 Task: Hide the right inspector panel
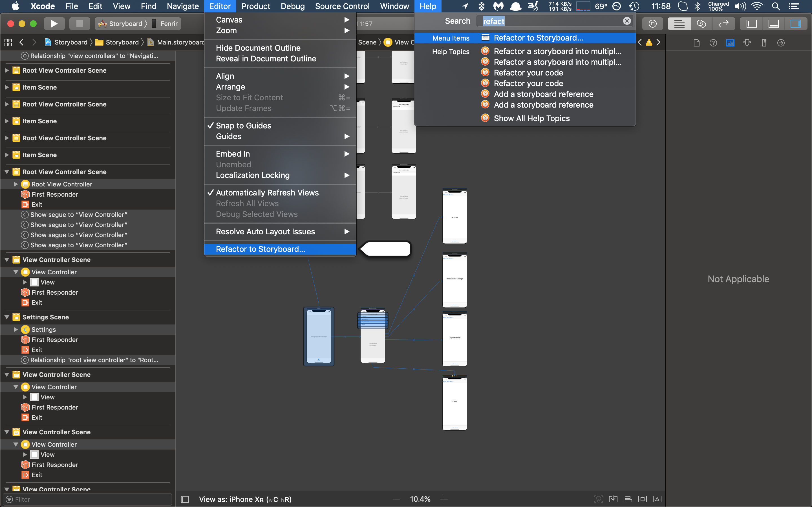pyautogui.click(x=795, y=23)
